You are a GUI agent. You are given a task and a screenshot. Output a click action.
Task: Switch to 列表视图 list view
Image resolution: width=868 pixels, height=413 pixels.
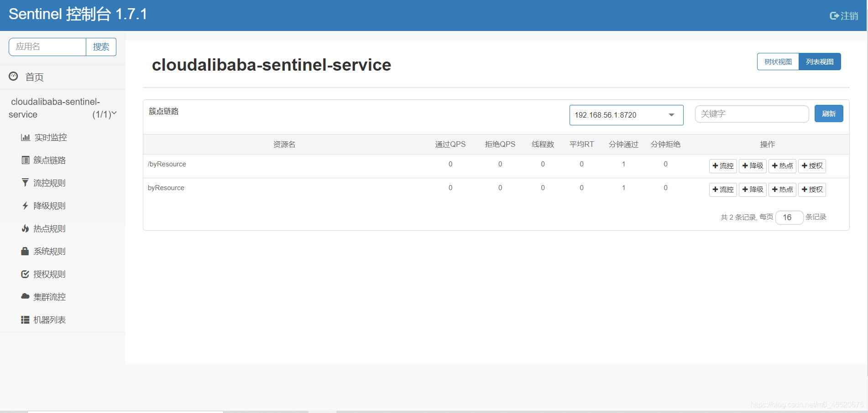coord(820,62)
